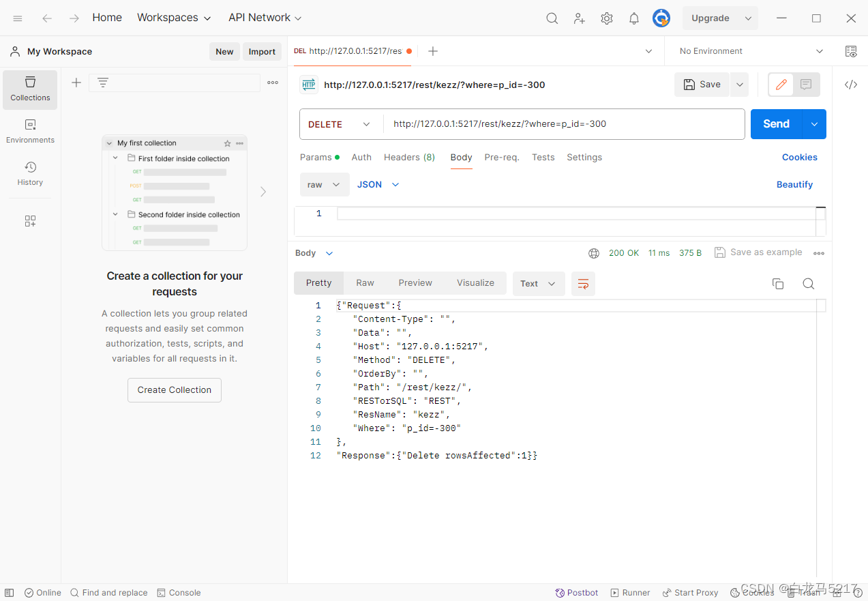Select the Preview response view
The image size is (868, 601).
[415, 283]
